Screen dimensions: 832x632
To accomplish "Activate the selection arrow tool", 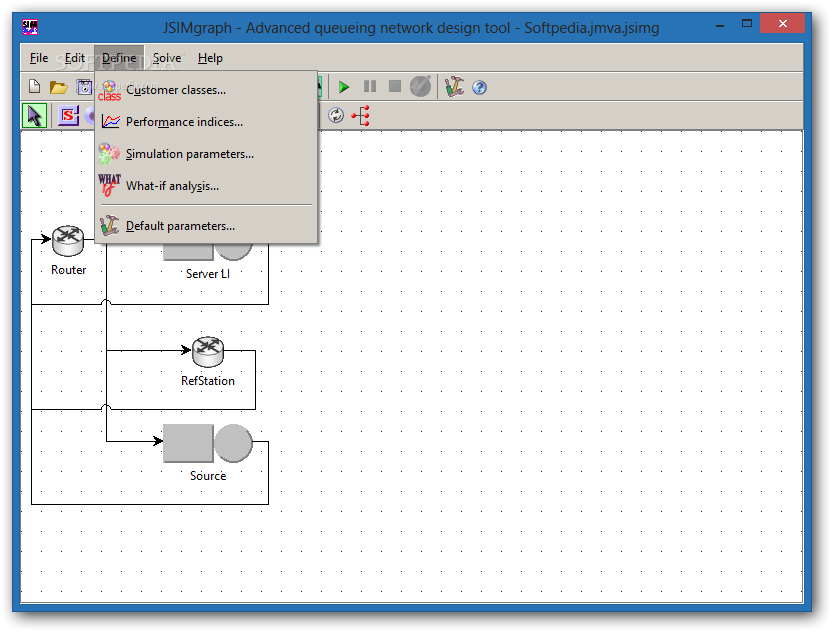I will tap(34, 116).
